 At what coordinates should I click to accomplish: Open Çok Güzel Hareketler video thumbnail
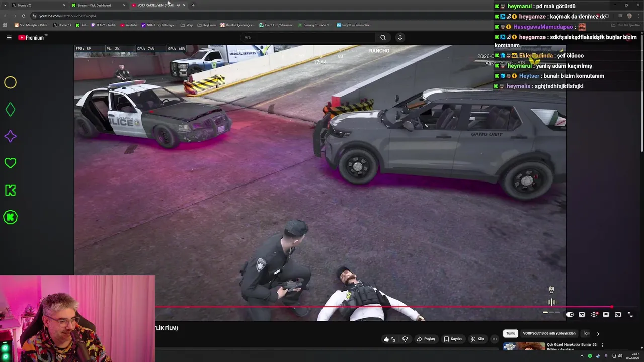[x=524, y=346]
